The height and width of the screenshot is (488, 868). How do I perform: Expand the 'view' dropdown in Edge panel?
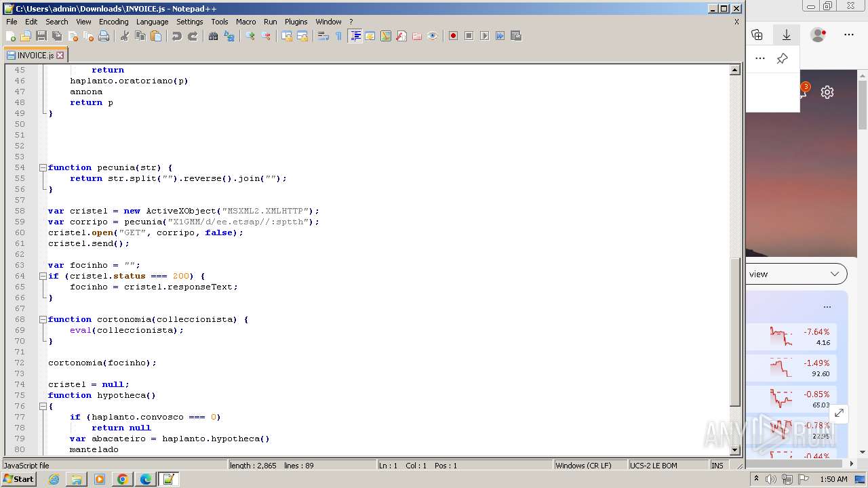click(x=797, y=274)
